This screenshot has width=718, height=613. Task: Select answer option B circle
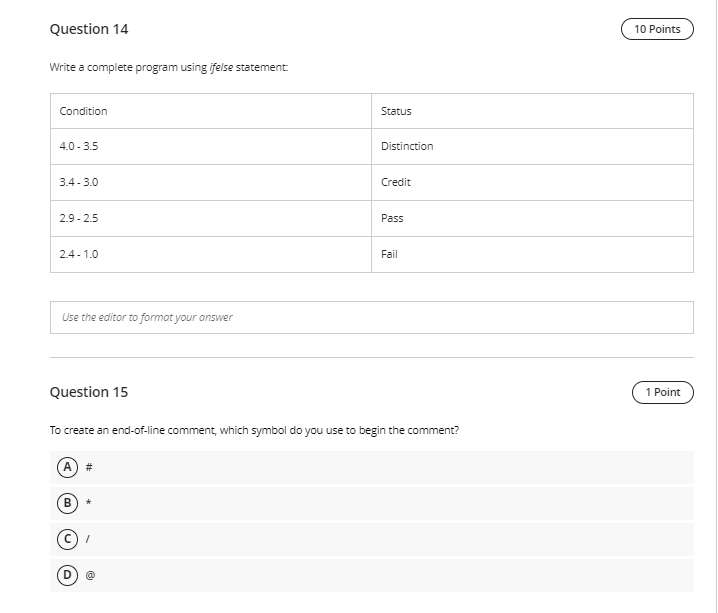tap(67, 503)
